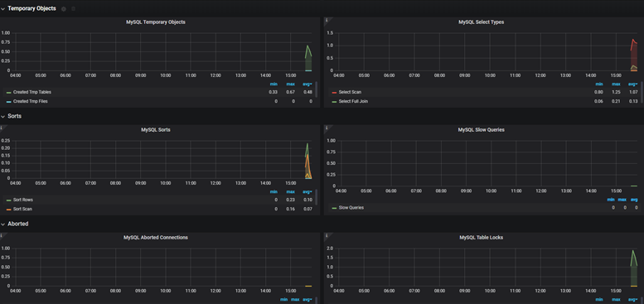Viewport: 644px width, 304px height.
Task: Show info icon on MySQL Slow Queries panel
Action: [326, 128]
